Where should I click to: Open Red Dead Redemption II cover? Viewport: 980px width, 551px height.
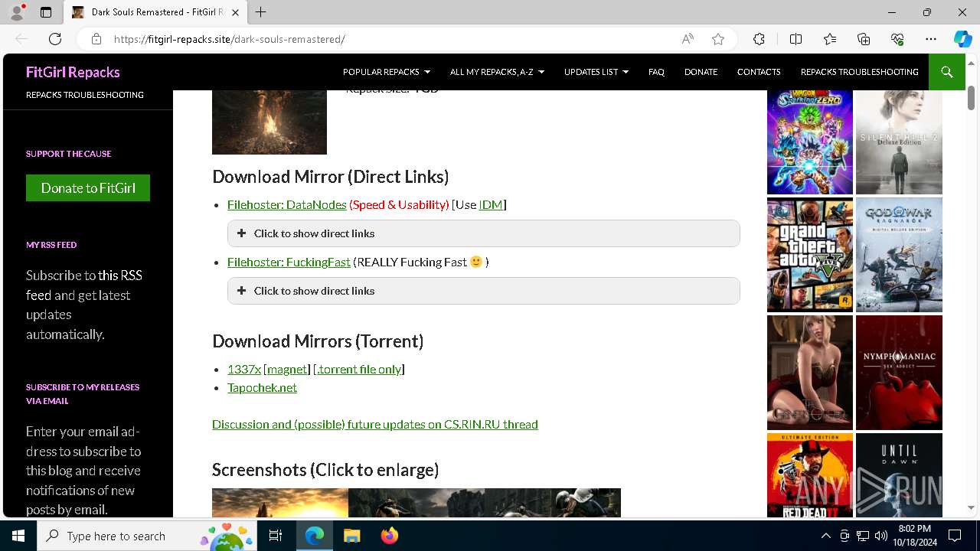[x=810, y=476]
